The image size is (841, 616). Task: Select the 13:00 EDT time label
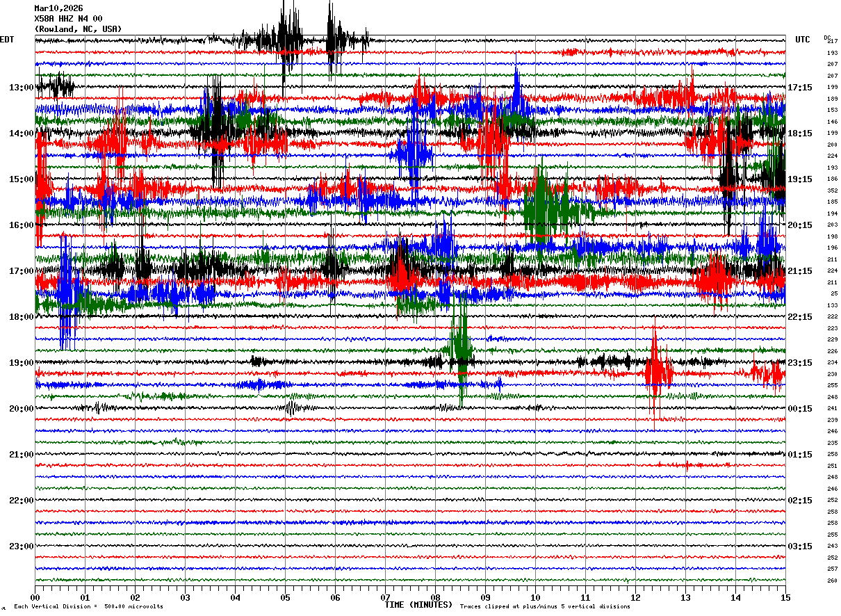pyautogui.click(x=21, y=88)
